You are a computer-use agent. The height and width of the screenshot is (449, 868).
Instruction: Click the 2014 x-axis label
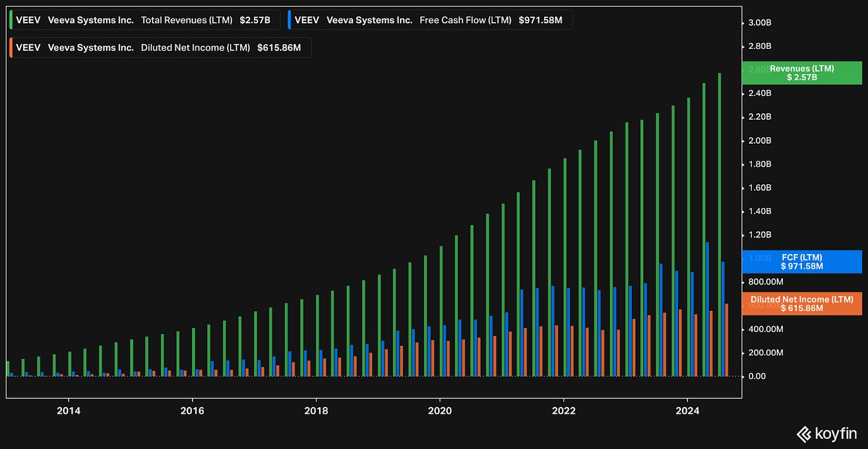[x=69, y=411]
